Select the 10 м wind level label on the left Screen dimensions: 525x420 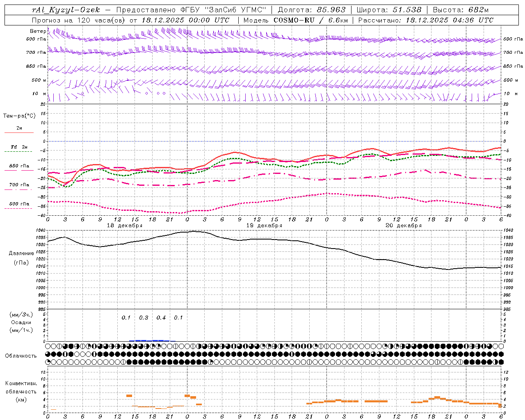point(39,94)
